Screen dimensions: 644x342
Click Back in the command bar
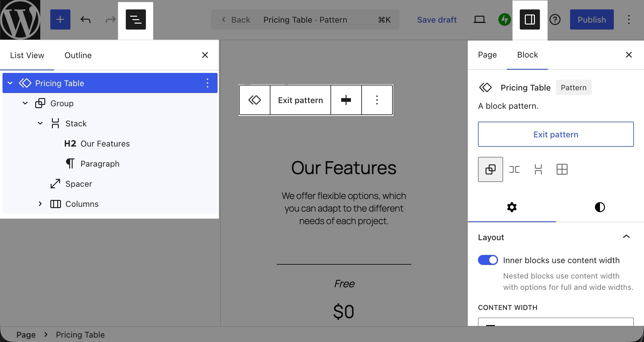coord(236,20)
